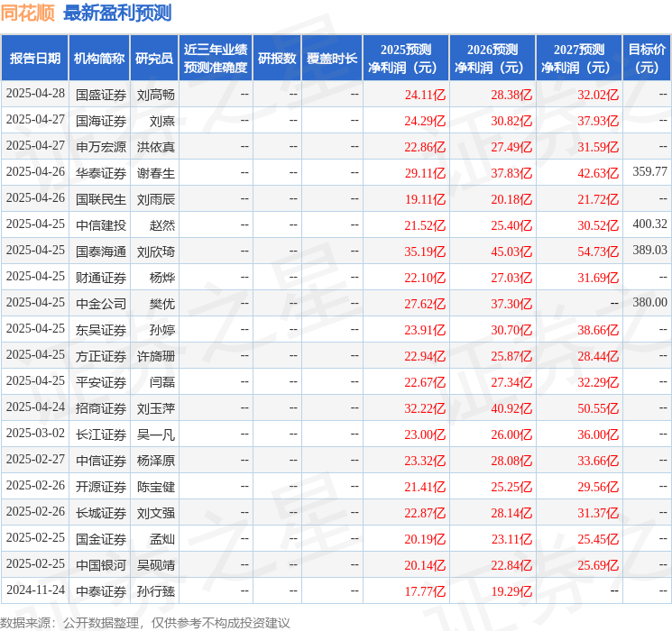This screenshot has width=672, height=631.
Task: Click the 22.67亿 profit value
Action: click(425, 382)
